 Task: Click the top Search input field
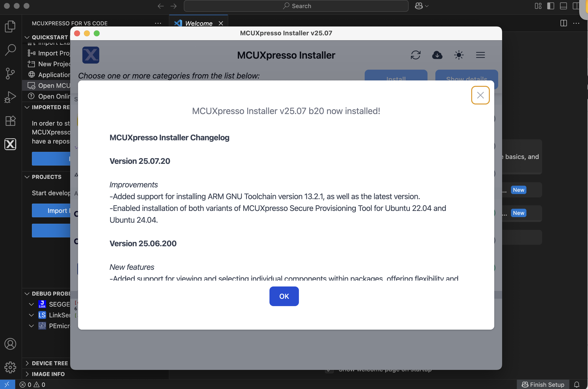coord(296,6)
